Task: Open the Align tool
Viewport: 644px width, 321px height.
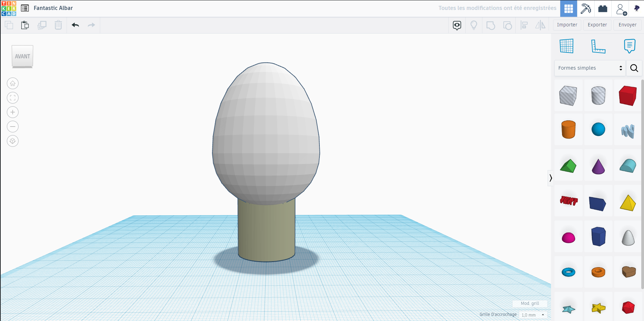Action: click(524, 25)
